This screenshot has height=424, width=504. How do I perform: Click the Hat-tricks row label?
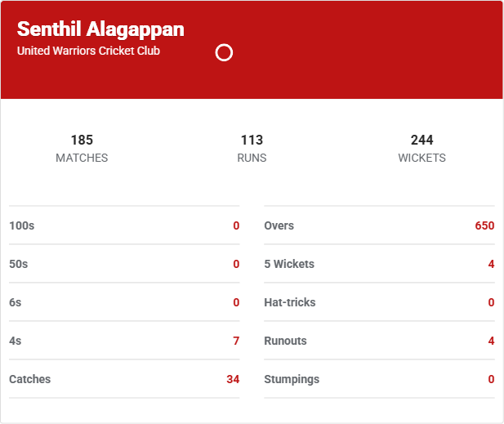(x=290, y=302)
